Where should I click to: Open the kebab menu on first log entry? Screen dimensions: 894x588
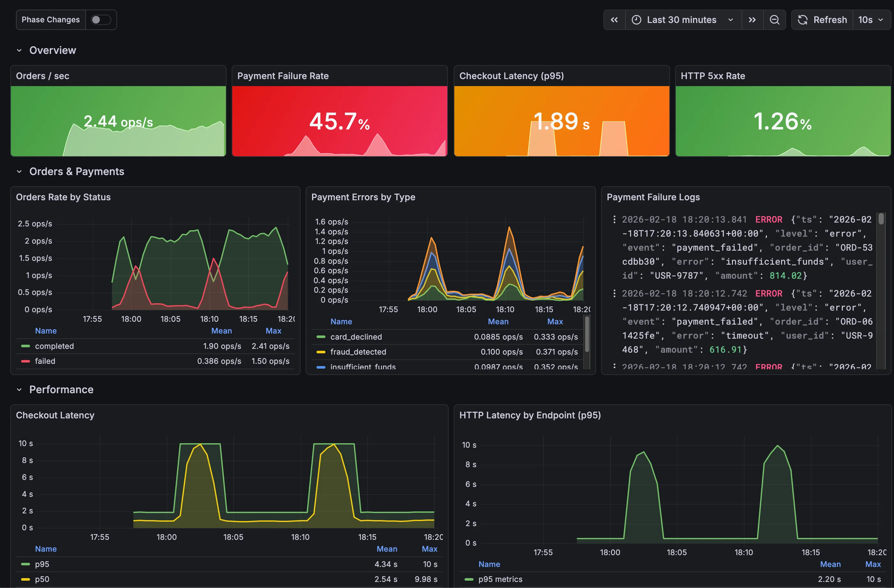point(615,219)
